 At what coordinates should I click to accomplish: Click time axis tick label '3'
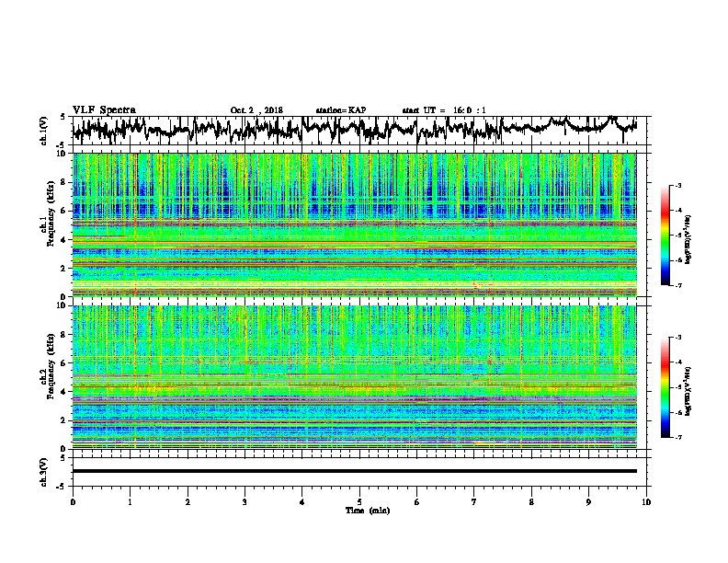click(245, 502)
